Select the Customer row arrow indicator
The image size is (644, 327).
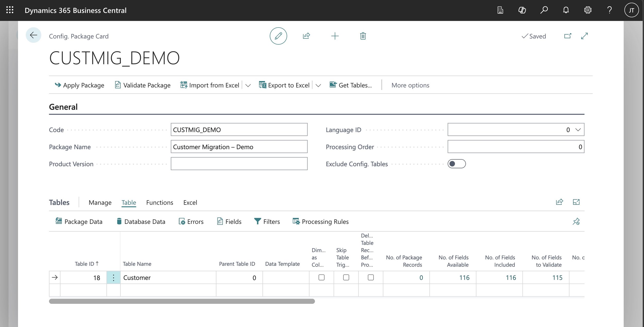(x=55, y=277)
